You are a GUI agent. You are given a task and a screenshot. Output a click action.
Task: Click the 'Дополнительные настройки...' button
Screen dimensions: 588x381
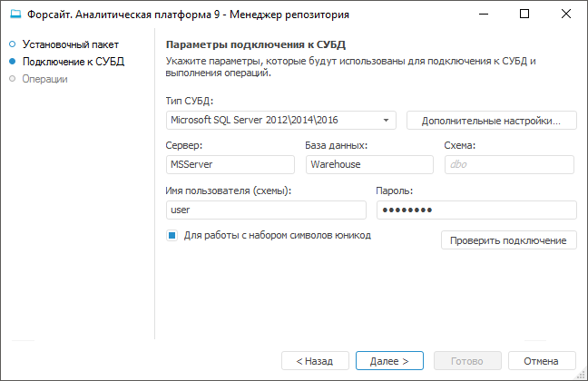click(492, 120)
